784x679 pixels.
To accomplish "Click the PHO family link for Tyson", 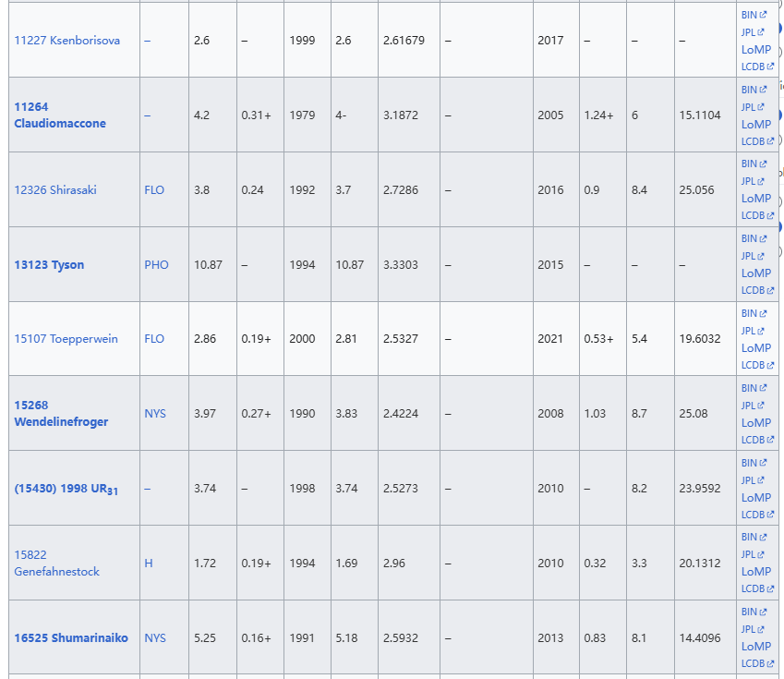I will tap(156, 265).
